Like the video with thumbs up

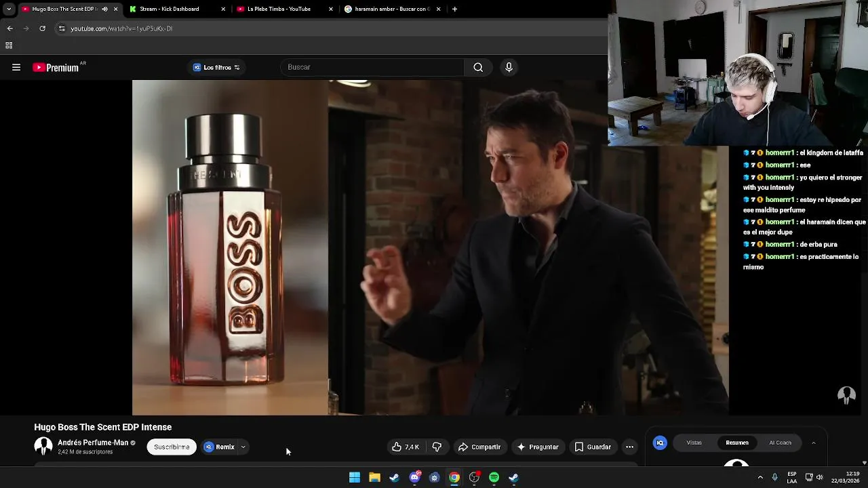(406, 447)
